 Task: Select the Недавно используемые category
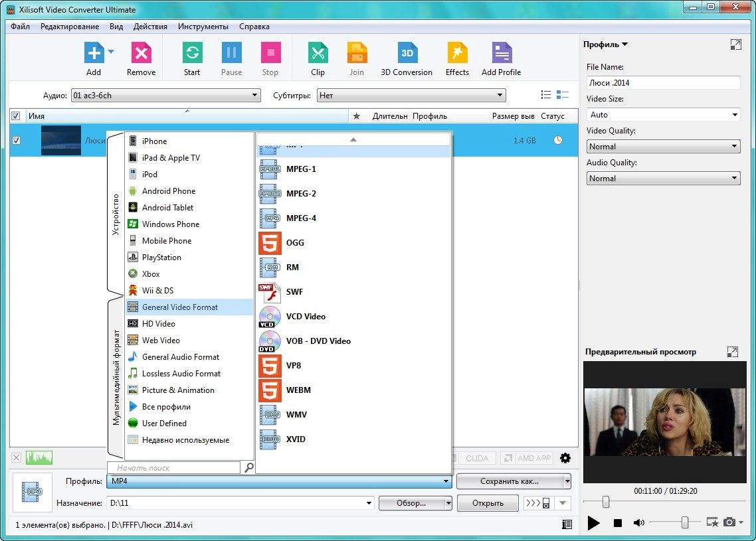click(189, 440)
